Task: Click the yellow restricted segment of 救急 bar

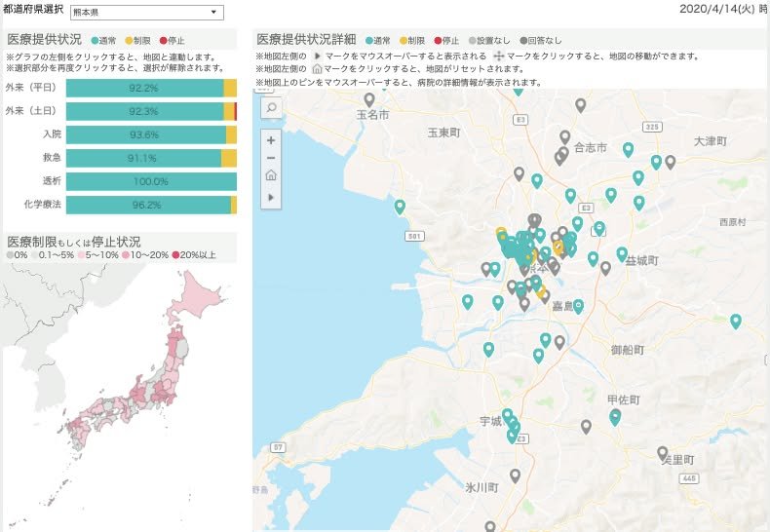Action: (x=229, y=158)
